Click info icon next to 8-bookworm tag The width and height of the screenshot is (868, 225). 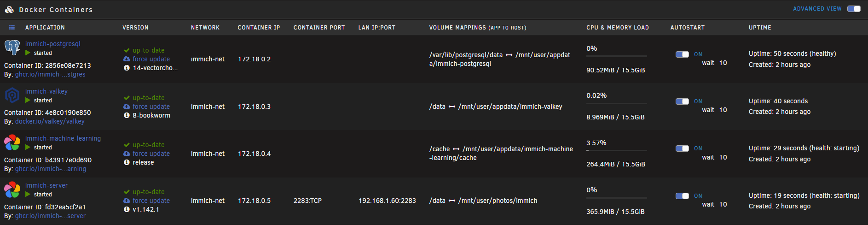pyautogui.click(x=127, y=115)
